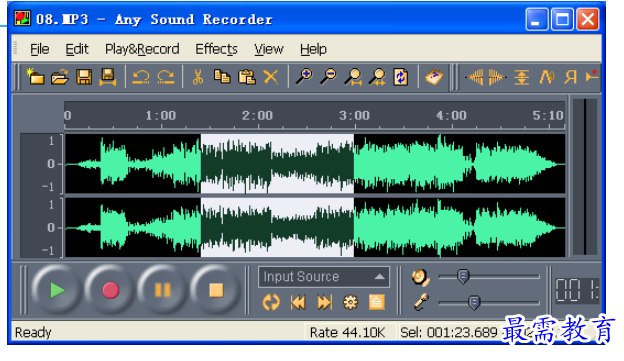Click the highlighted selection in upper channel

click(277, 164)
